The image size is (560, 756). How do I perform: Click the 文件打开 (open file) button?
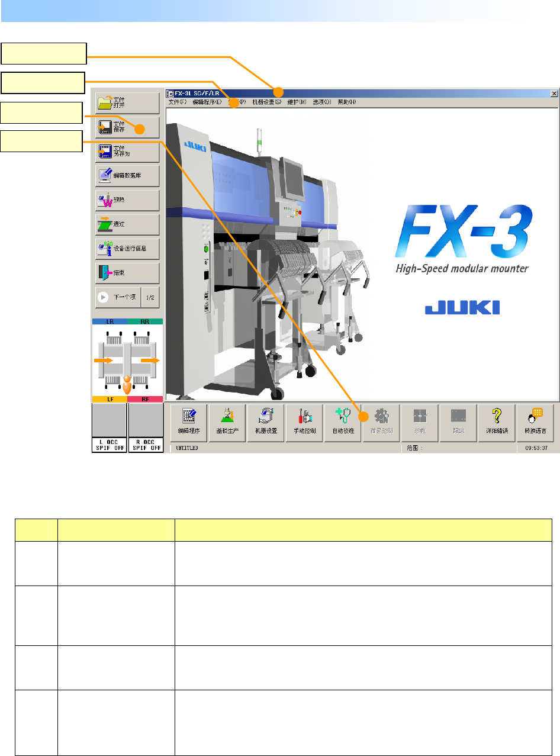click(x=127, y=103)
